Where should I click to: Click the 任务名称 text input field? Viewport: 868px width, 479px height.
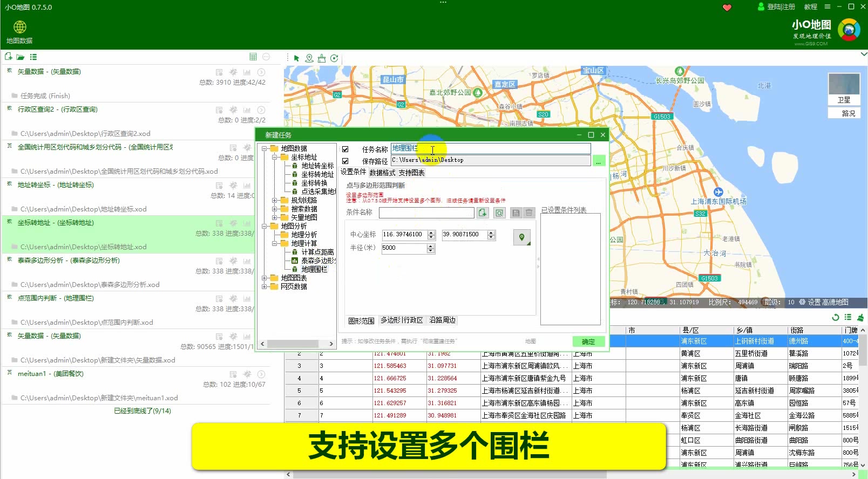(x=491, y=148)
